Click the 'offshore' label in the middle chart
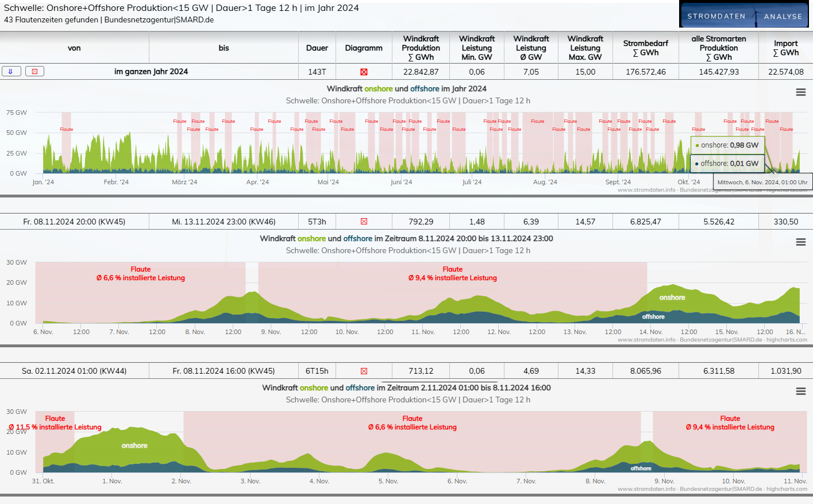813x504 pixels. (653, 317)
